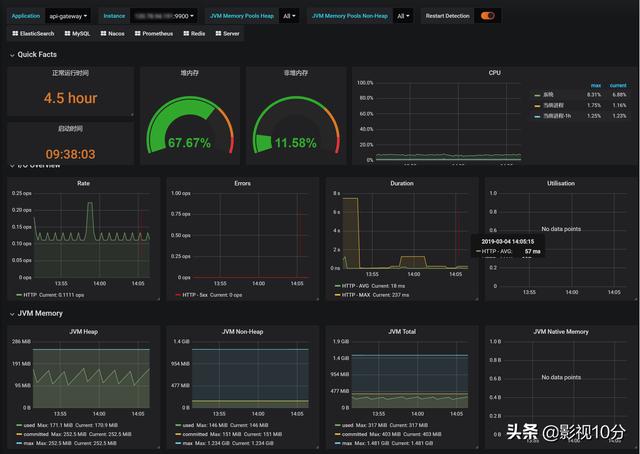Toggle committed series in JVM Heap legend

(x=36, y=434)
